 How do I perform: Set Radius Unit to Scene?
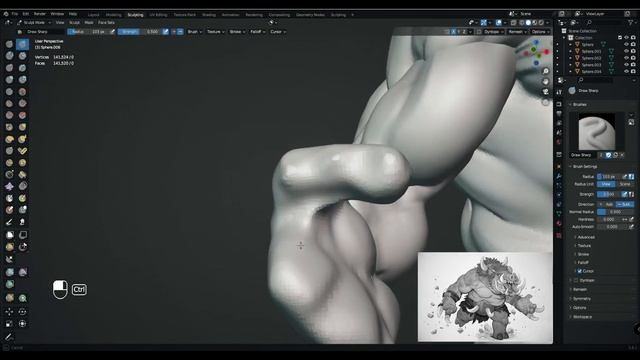tap(625, 184)
